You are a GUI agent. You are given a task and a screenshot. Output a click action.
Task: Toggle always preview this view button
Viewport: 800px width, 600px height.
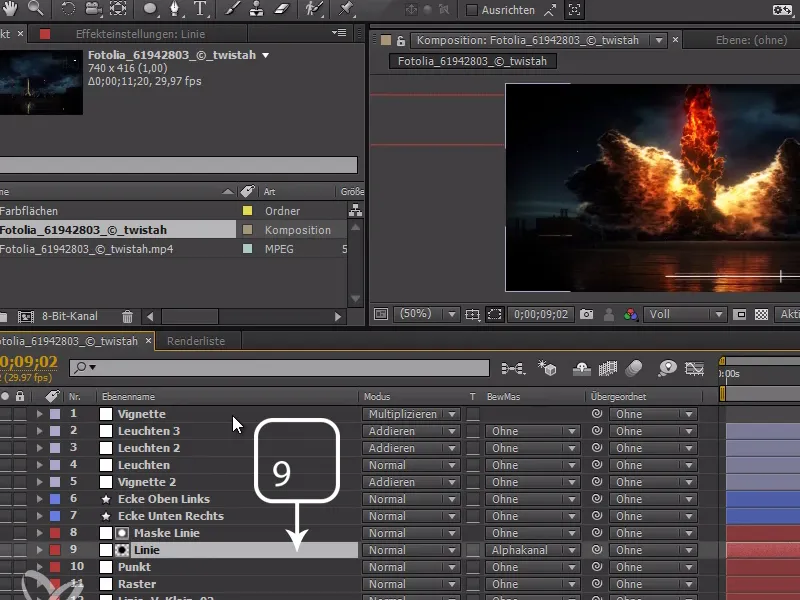(381, 314)
